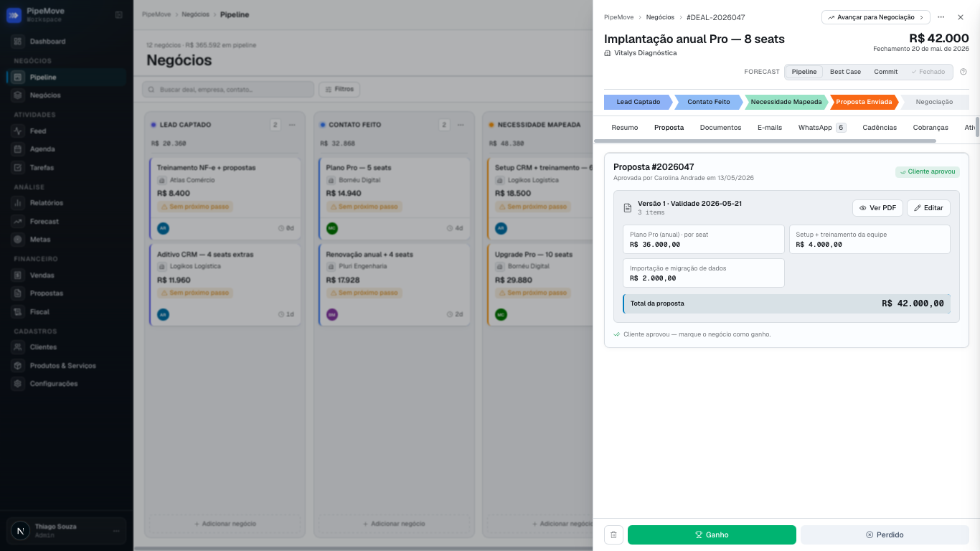The width and height of the screenshot is (980, 551).
Task: Open the Agenda calendar icon
Action: [x=18, y=149]
